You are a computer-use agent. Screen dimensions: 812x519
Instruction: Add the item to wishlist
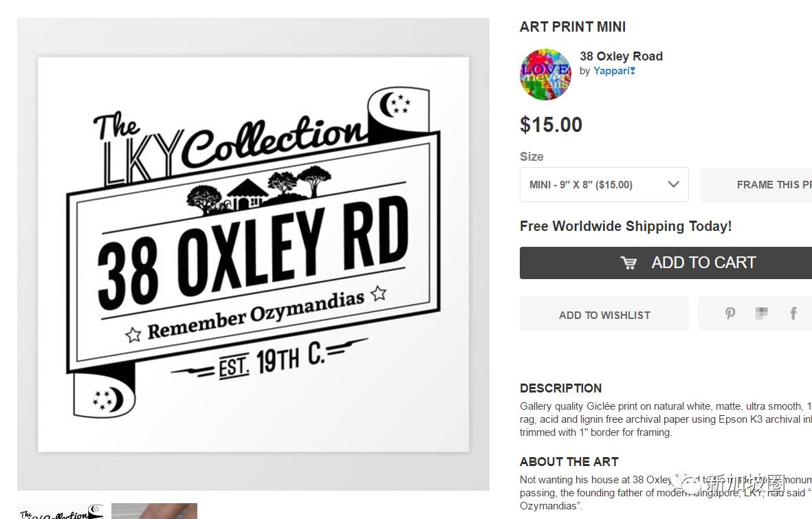(604, 313)
